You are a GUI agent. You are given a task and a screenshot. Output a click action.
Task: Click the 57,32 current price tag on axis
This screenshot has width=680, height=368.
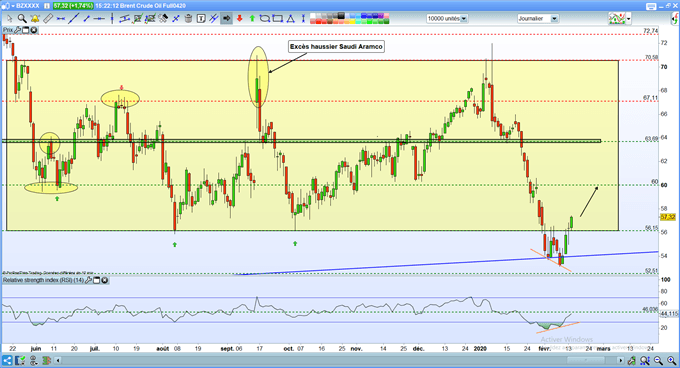tap(668, 217)
